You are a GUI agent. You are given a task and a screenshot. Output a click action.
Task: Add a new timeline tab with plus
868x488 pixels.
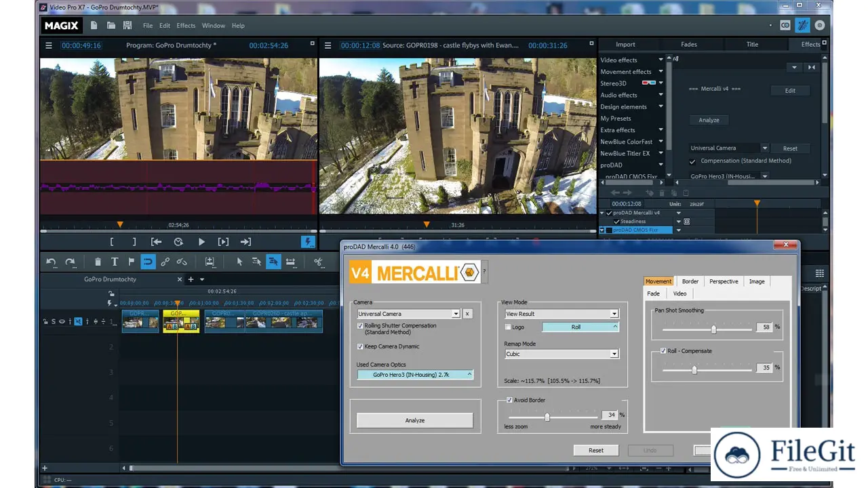tap(191, 279)
